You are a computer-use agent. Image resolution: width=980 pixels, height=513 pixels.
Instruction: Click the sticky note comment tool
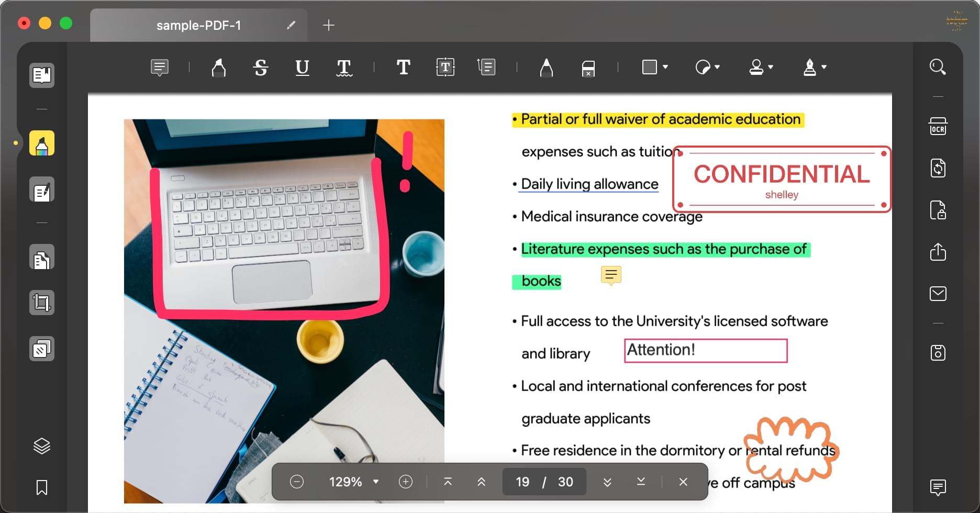pyautogui.click(x=159, y=68)
